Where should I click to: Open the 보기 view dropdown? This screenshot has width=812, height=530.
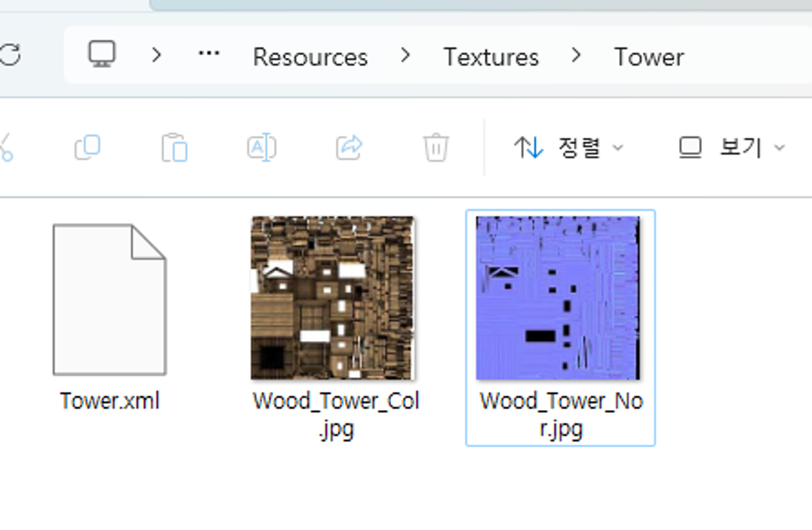pyautogui.click(x=732, y=147)
